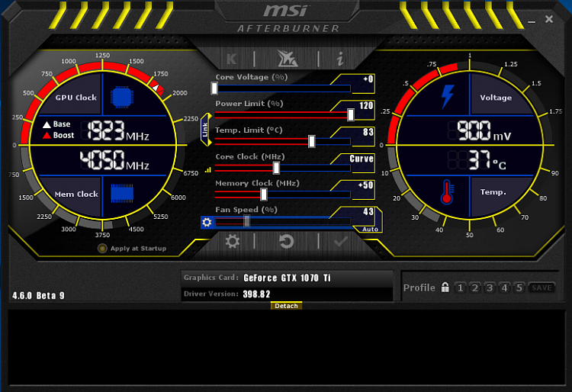Select profile slot 4
The width and height of the screenshot is (572, 392).
504,288
